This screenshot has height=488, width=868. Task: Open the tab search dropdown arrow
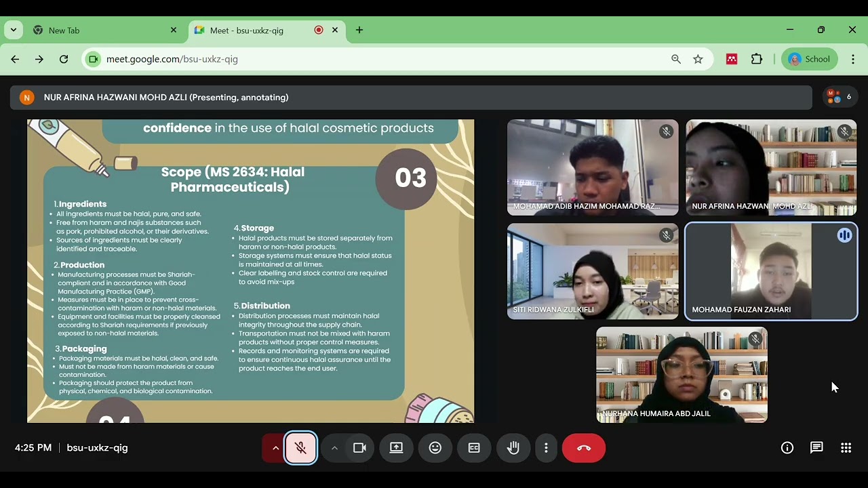(14, 30)
